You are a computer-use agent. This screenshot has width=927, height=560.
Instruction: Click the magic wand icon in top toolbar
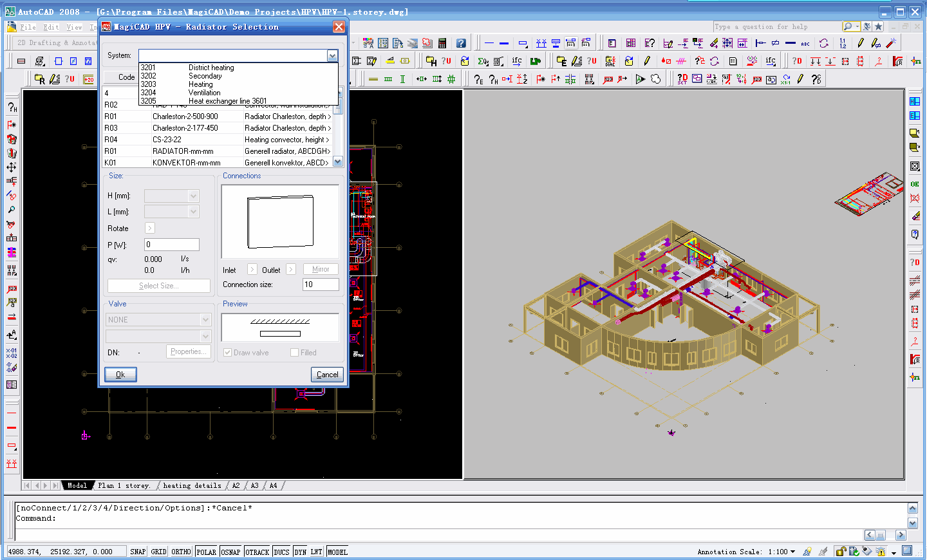click(x=891, y=43)
